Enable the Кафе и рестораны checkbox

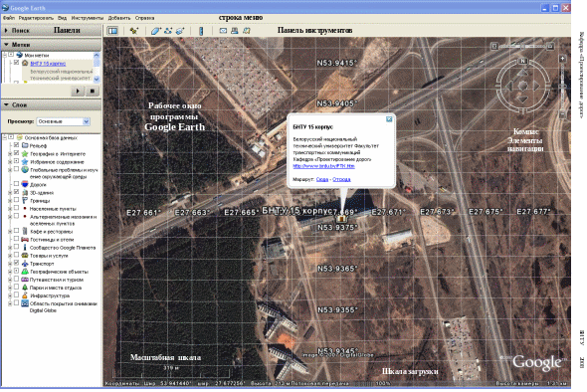pos(17,231)
